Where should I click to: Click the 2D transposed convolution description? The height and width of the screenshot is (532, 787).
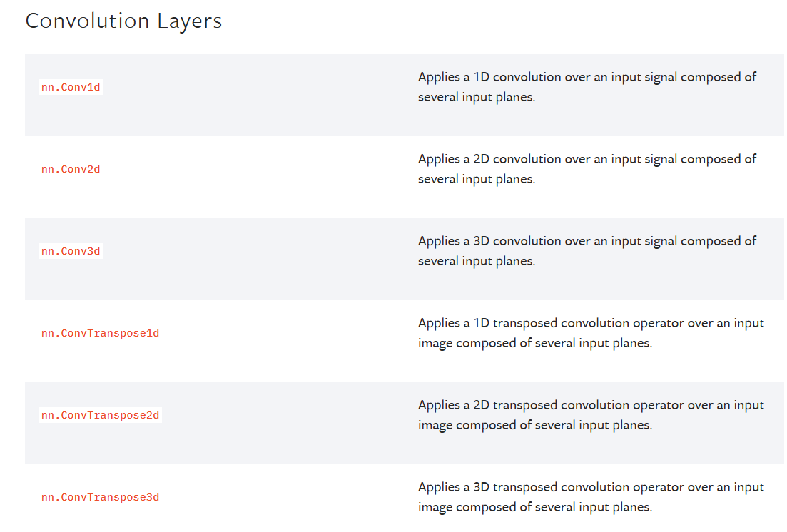(x=591, y=405)
